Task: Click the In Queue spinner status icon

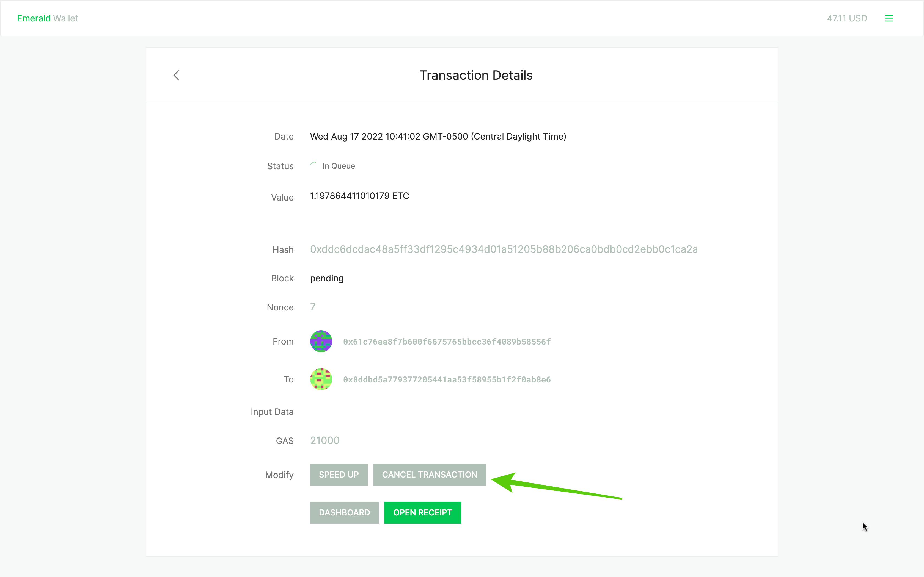Action: click(x=314, y=165)
